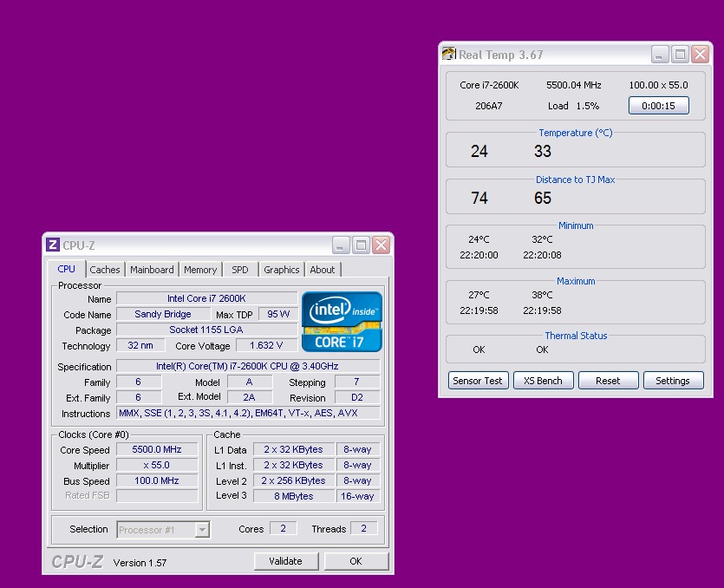Click the 0:00:15 timer button

[x=658, y=106]
